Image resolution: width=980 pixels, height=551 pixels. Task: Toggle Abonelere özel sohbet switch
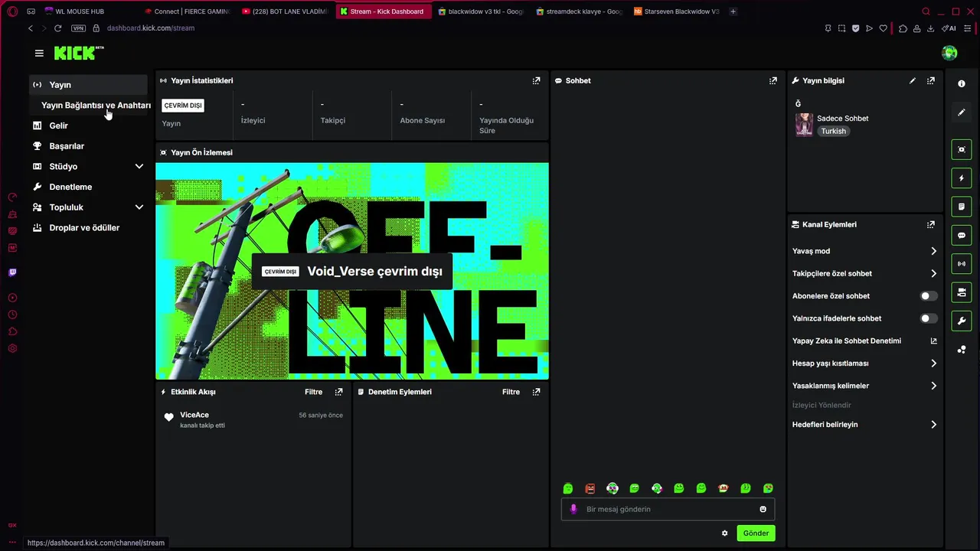click(x=928, y=296)
